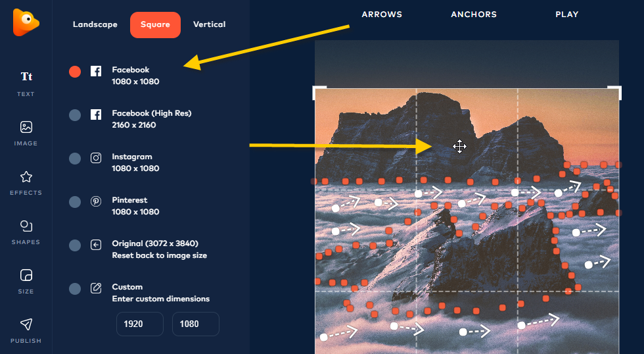Click the '2160 x 2160' size text
The height and width of the screenshot is (354, 644).
pyautogui.click(x=134, y=125)
